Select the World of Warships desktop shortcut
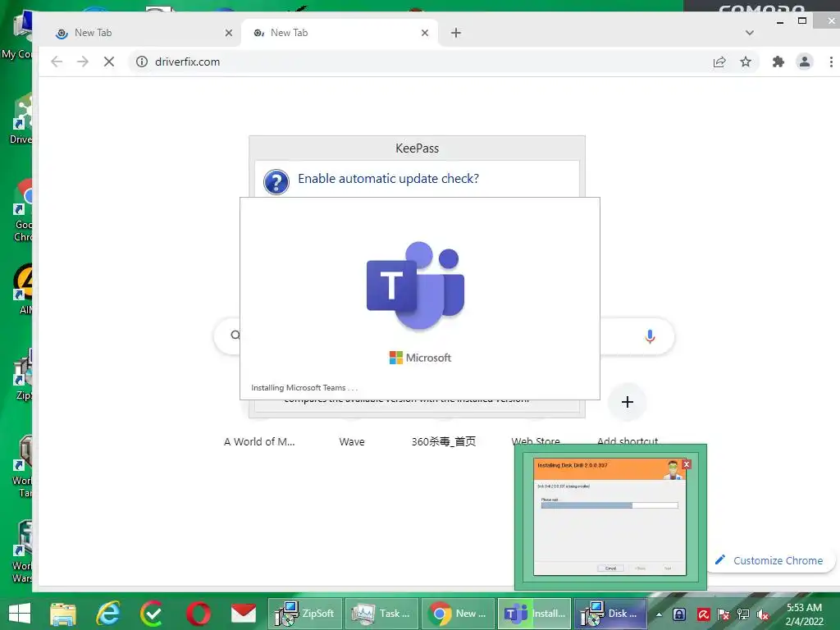This screenshot has width=840, height=630. click(21, 552)
